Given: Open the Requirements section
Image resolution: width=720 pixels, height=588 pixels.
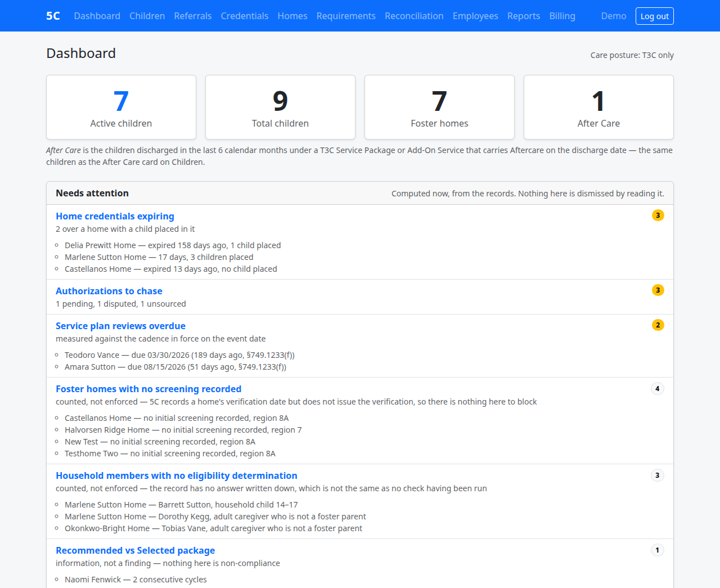Looking at the screenshot, I should [346, 16].
